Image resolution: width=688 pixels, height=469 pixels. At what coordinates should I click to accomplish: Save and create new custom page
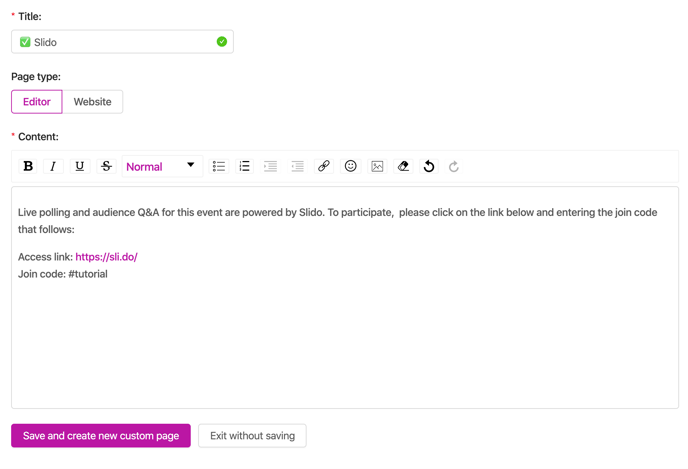pyautogui.click(x=101, y=436)
